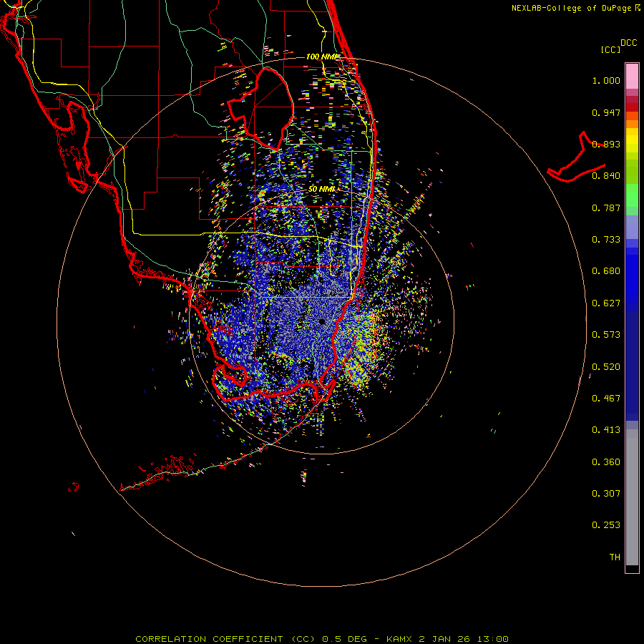
Task: Select the 0.307 scale value
Action: pos(606,494)
